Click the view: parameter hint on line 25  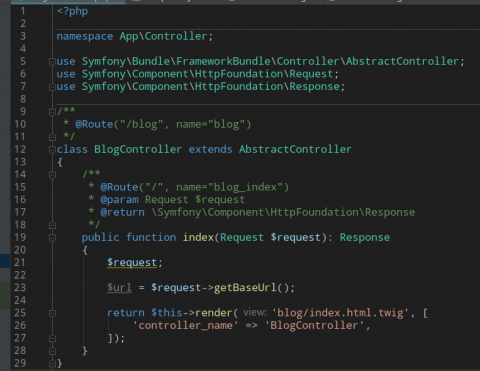point(255,313)
